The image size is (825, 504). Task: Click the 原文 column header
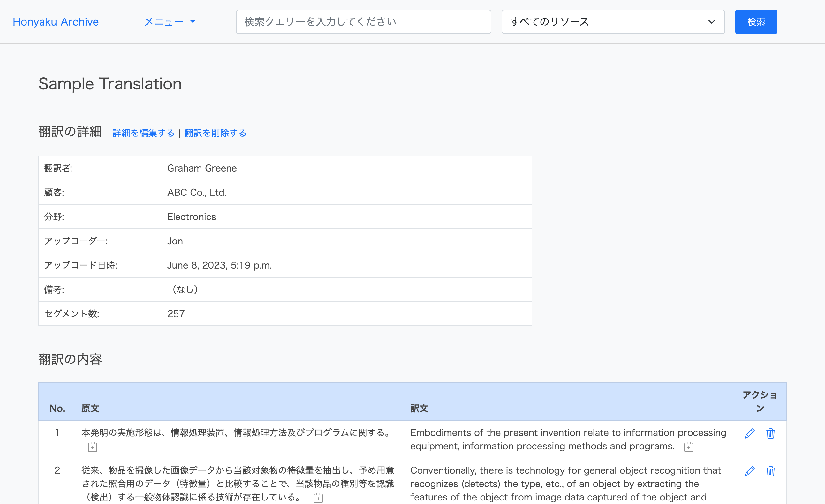coord(90,408)
